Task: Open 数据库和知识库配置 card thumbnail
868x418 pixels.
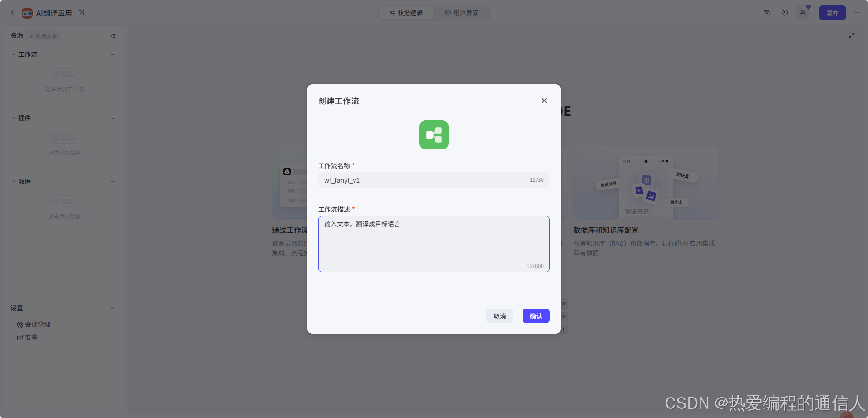Action: click(x=646, y=182)
